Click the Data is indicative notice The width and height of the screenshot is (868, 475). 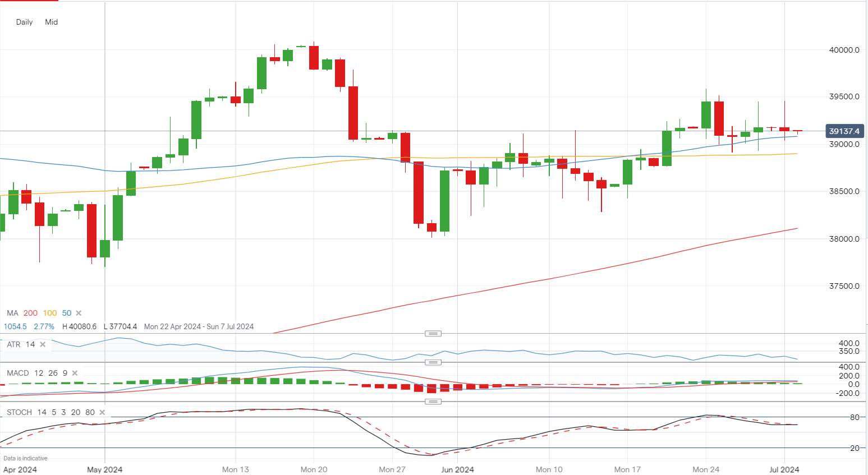(x=25, y=458)
